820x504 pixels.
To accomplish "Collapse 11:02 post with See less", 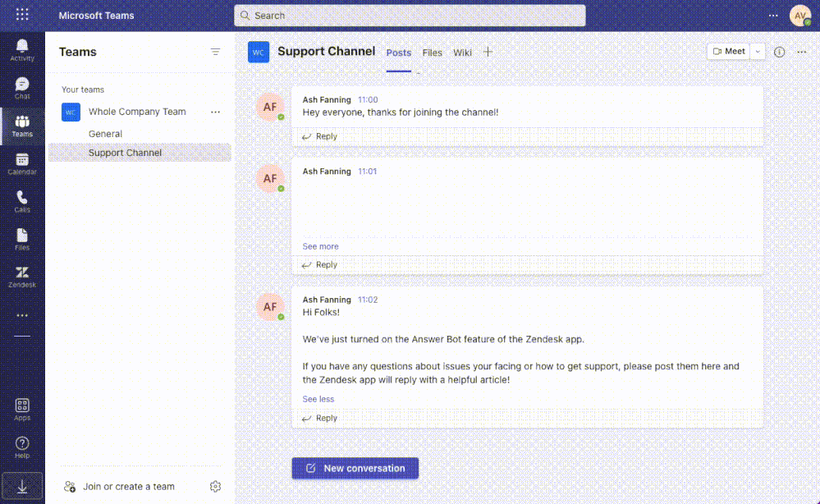I will [318, 399].
